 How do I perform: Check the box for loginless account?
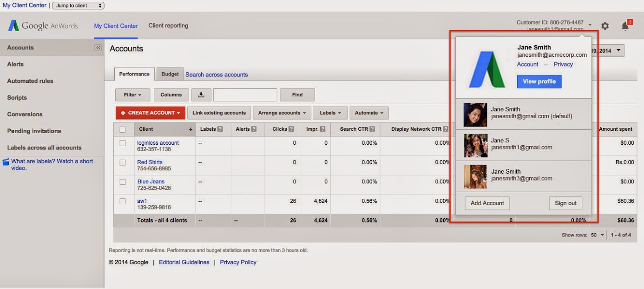pyautogui.click(x=123, y=143)
